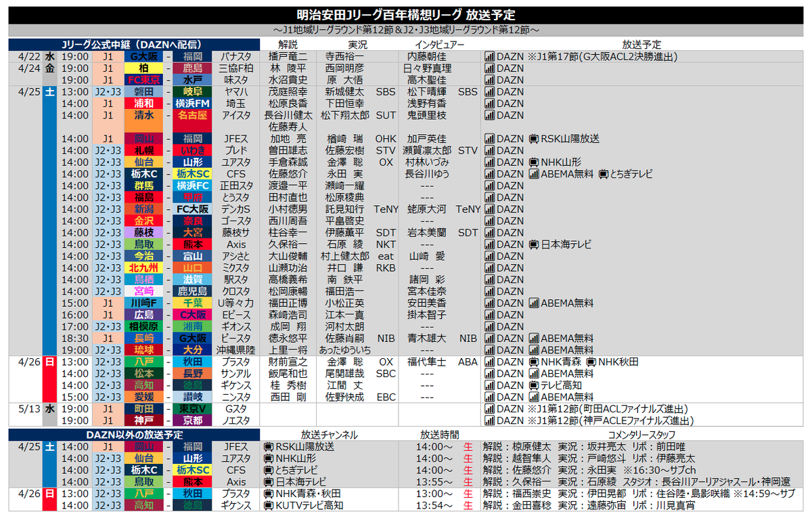
Task: Click note ※J1第12節(町田ACLファイナルズ進出)
Action: pyautogui.click(x=608, y=409)
